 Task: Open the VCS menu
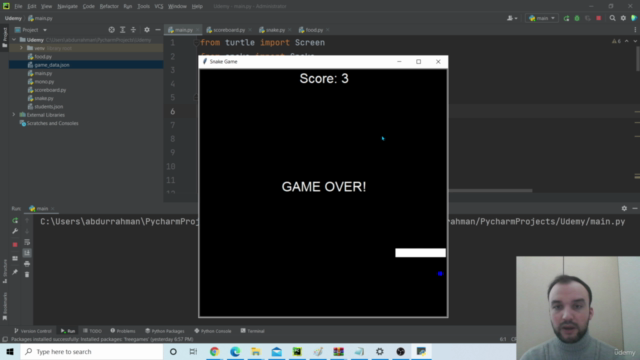pyautogui.click(x=159, y=6)
